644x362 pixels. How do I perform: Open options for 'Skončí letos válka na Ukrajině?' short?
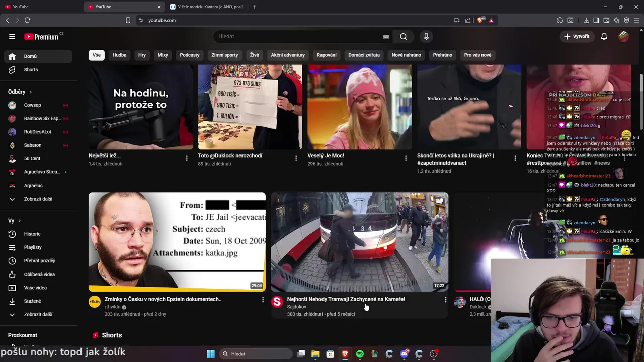[x=515, y=158]
